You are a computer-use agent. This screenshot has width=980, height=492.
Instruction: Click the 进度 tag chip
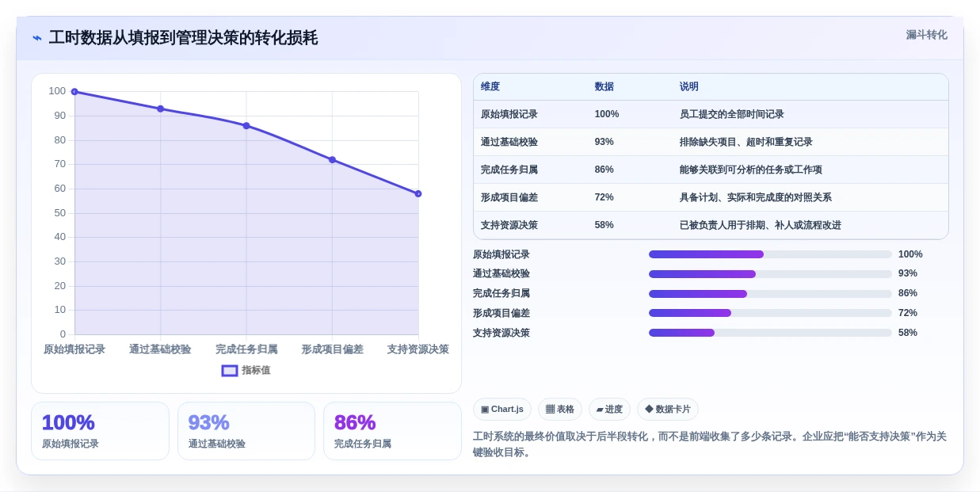click(609, 410)
